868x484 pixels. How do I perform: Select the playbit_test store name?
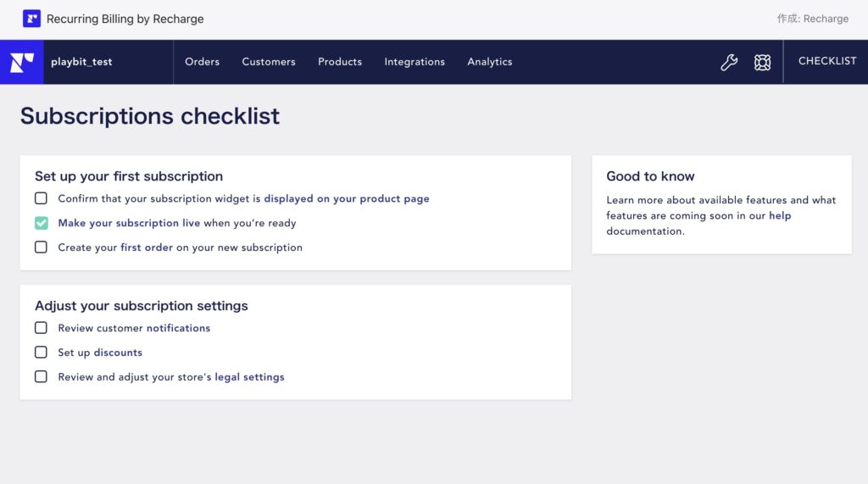coord(81,62)
